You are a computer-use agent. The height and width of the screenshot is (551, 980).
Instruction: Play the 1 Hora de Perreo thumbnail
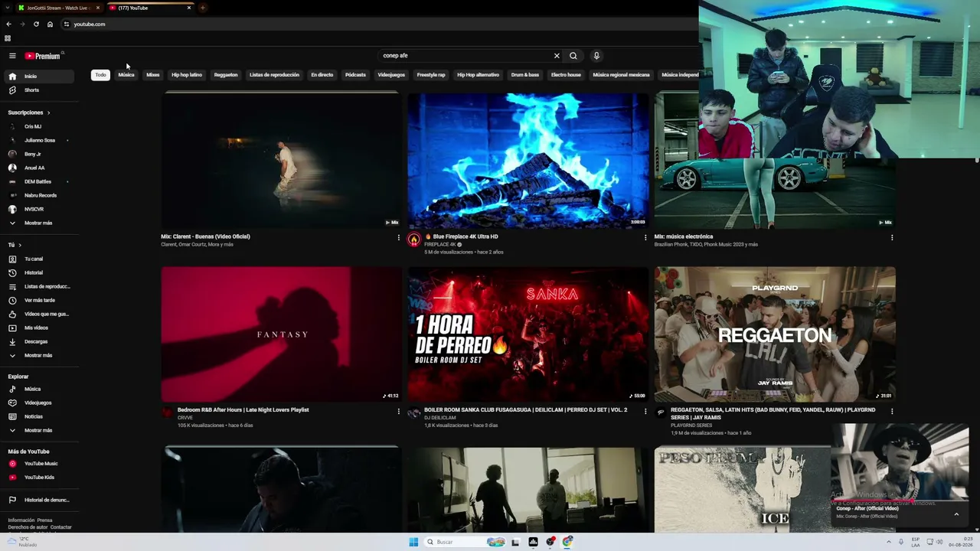[528, 334]
